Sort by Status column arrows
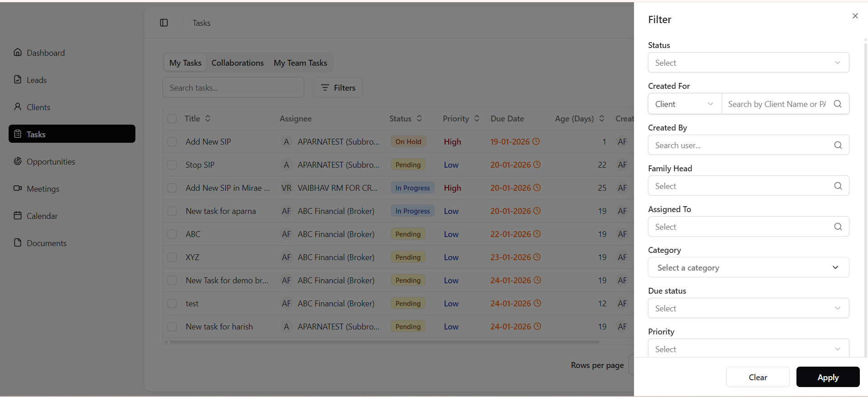 pos(419,118)
